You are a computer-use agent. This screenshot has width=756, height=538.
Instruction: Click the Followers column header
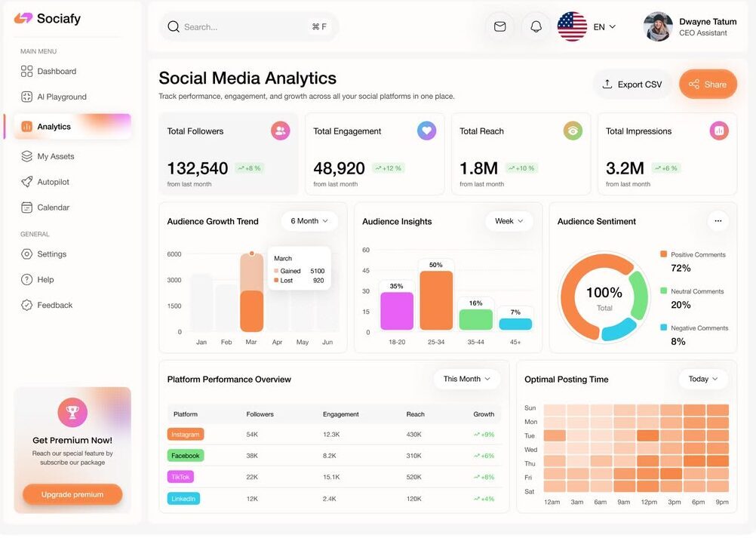click(x=260, y=414)
